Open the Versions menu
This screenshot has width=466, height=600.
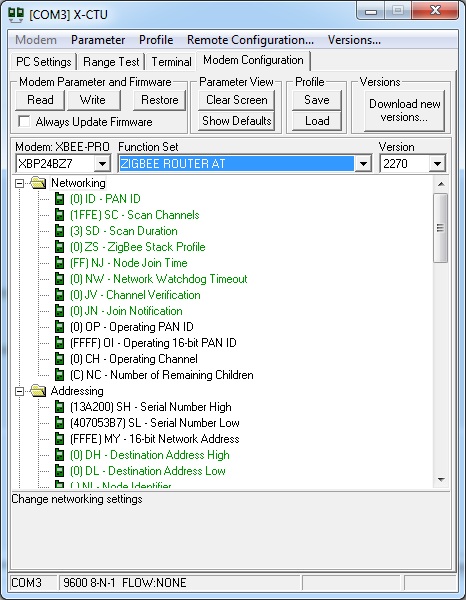coord(354,40)
